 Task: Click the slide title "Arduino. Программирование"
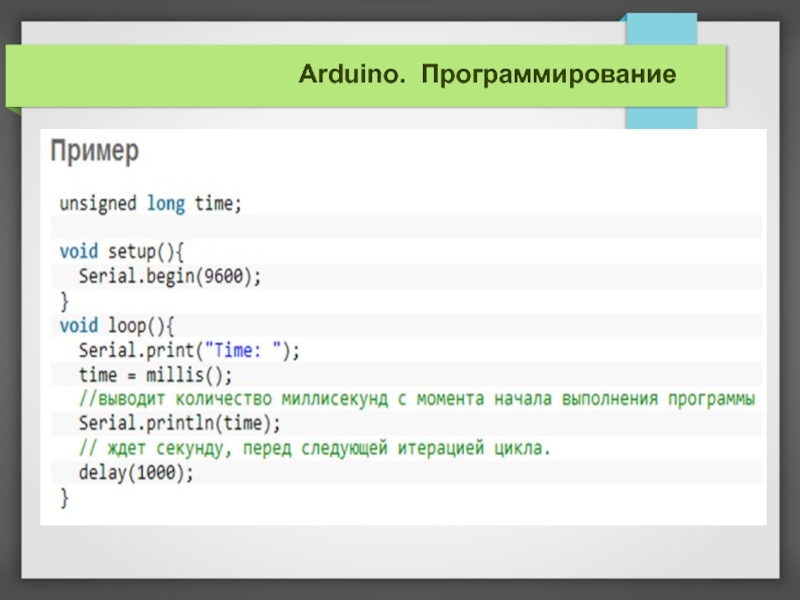tap(487, 76)
